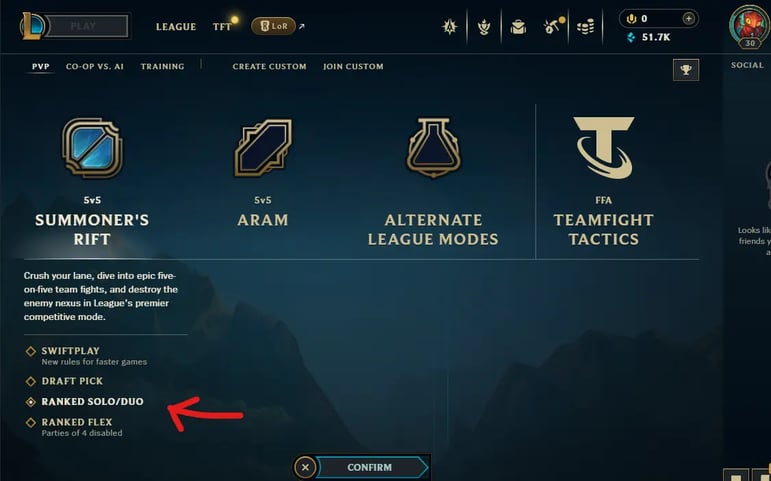Cancel lobby with the X button
Screen dimensions: 771x481
pos(305,467)
